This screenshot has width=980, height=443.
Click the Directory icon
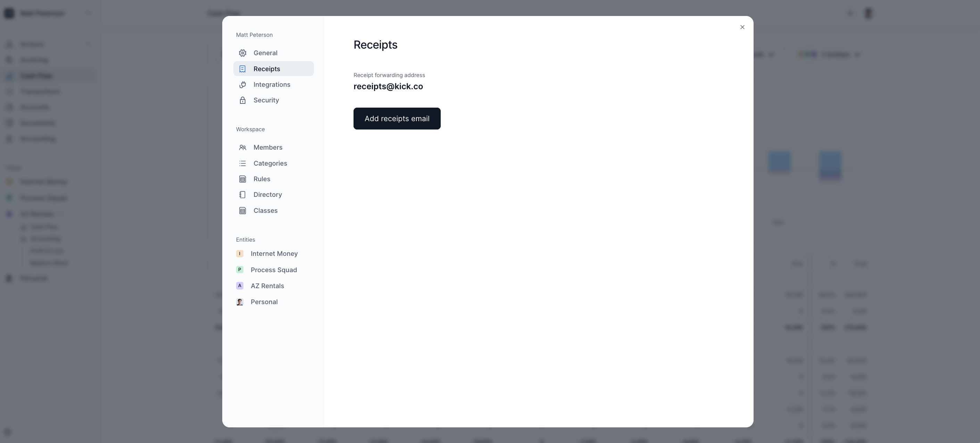(243, 195)
